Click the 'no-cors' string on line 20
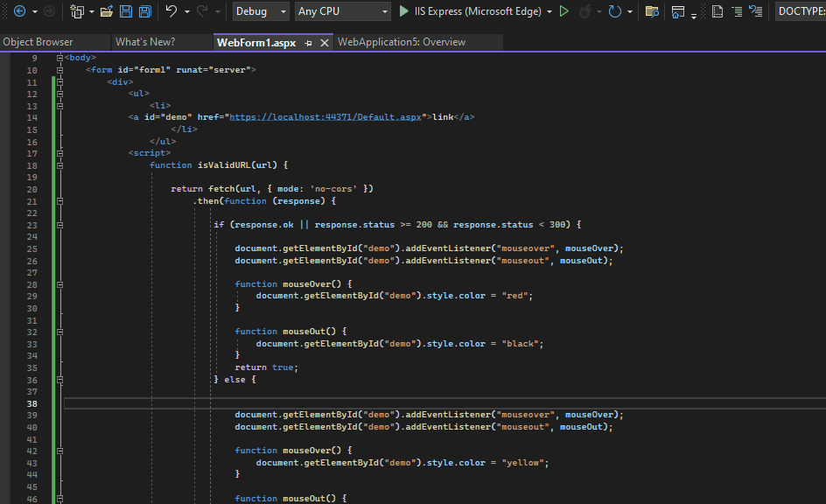 [332, 188]
